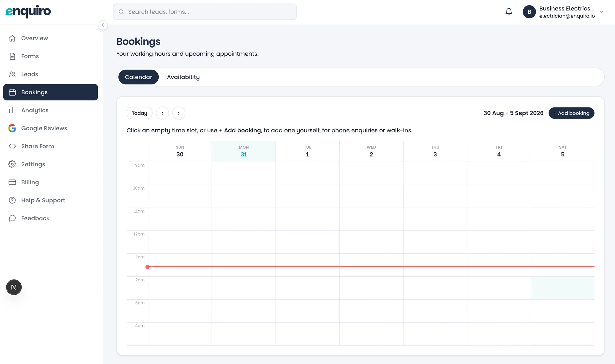The height and width of the screenshot is (364, 615).
Task: Click the + Add booking button
Action: (571, 113)
